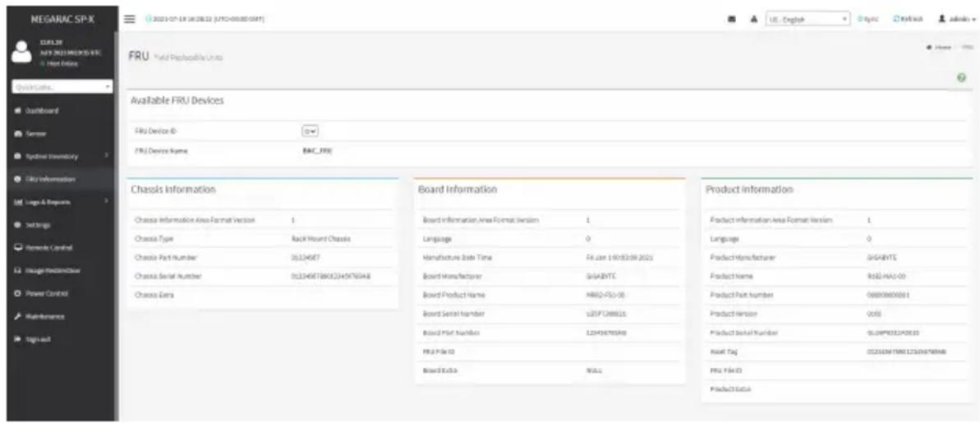The height and width of the screenshot is (423, 980).
Task: Click the date and time text in header
Action: click(x=208, y=19)
